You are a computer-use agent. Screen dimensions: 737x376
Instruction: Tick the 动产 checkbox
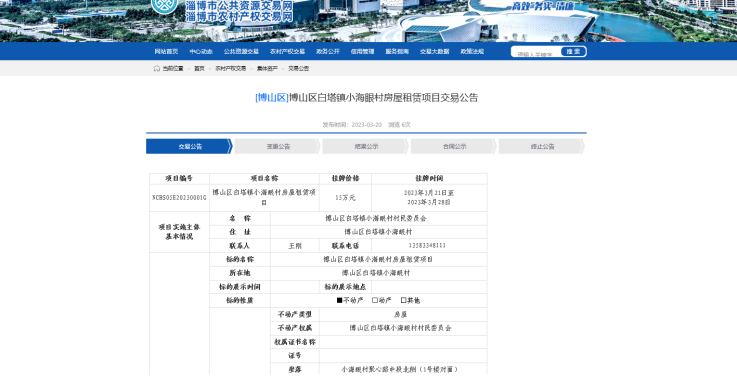pyautogui.click(x=375, y=300)
